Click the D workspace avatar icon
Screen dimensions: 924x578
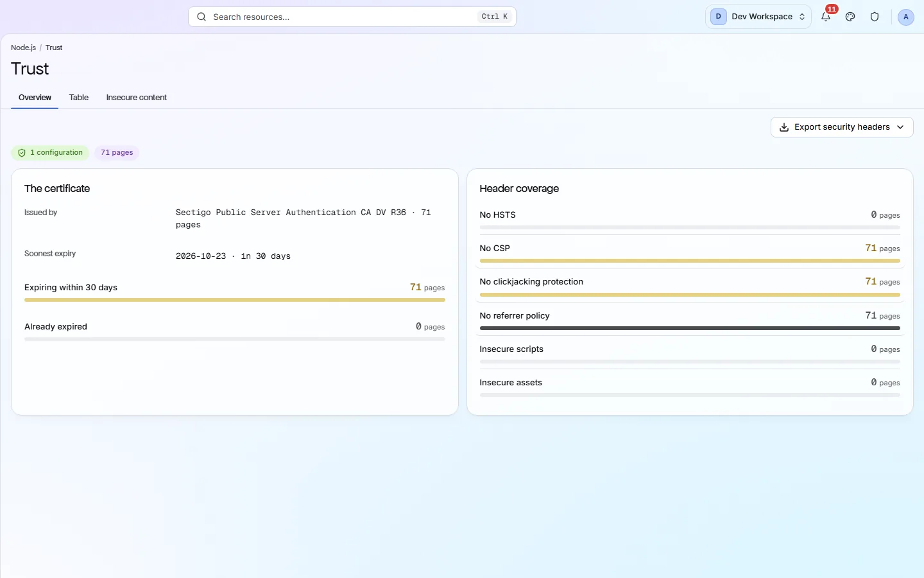coord(718,17)
